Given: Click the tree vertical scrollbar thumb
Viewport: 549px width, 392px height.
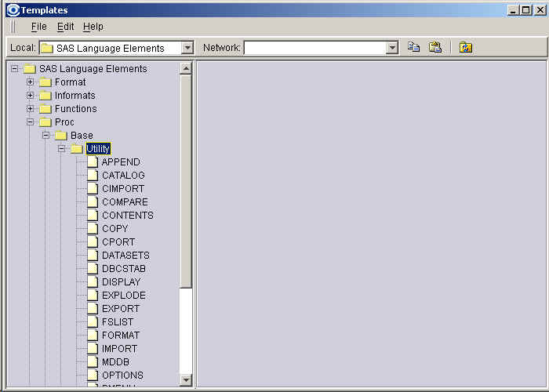Looking at the screenshot, I should point(186,181).
